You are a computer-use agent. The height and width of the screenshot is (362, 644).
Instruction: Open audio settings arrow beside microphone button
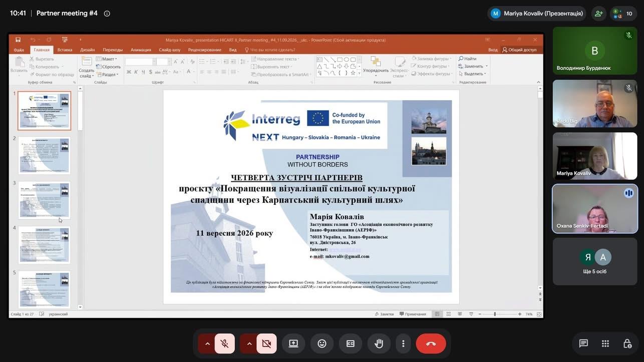207,343
